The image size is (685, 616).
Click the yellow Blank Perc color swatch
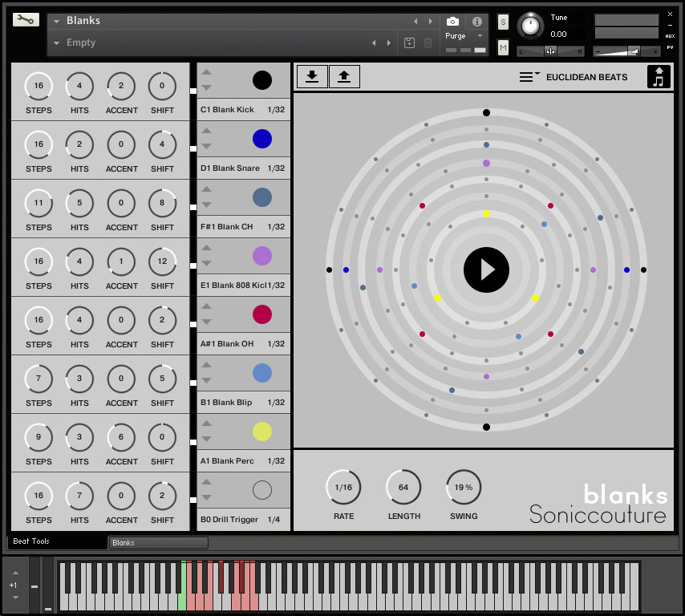pos(262,432)
